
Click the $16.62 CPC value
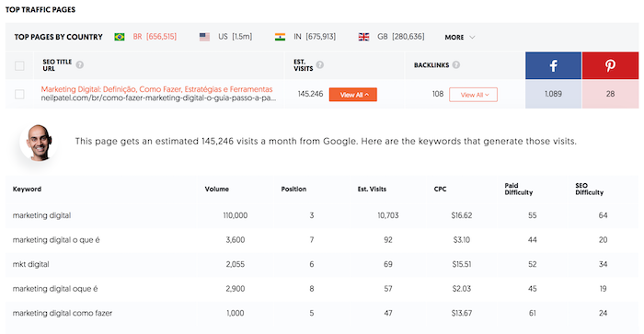[x=462, y=215]
